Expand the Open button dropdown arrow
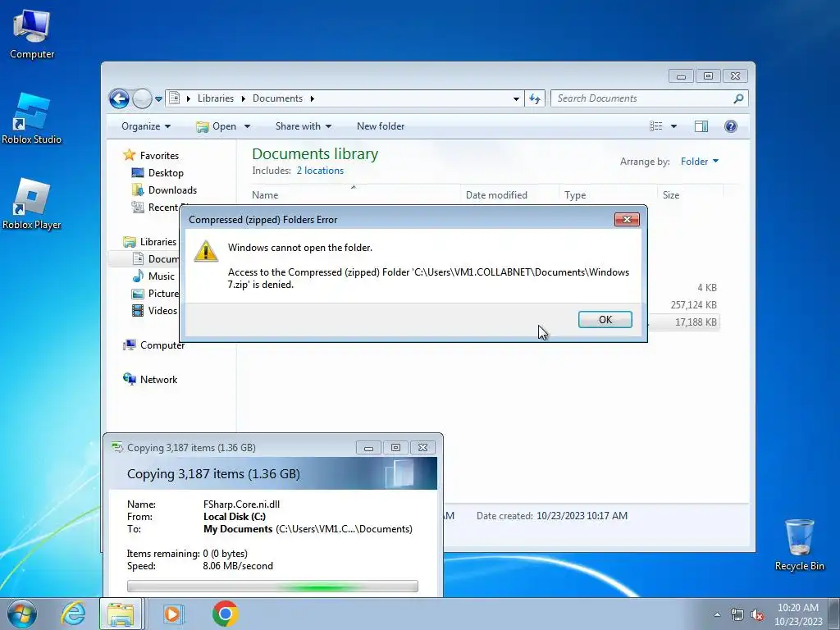 [x=247, y=126]
